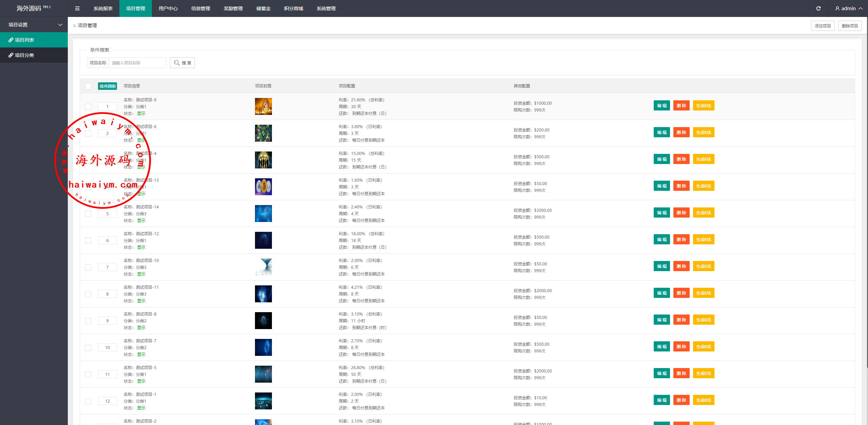Click the admin user avatar icon
The width and height of the screenshot is (868, 425).
(x=837, y=8)
